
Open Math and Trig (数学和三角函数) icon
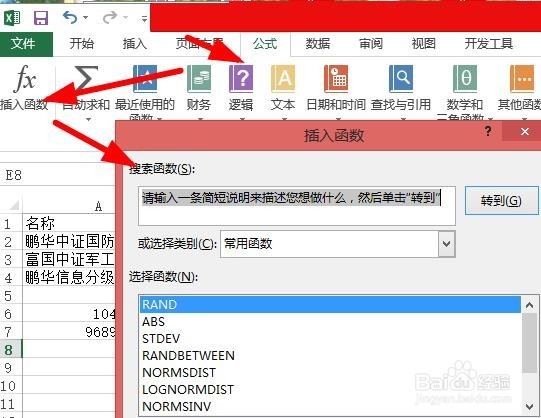[x=465, y=79]
